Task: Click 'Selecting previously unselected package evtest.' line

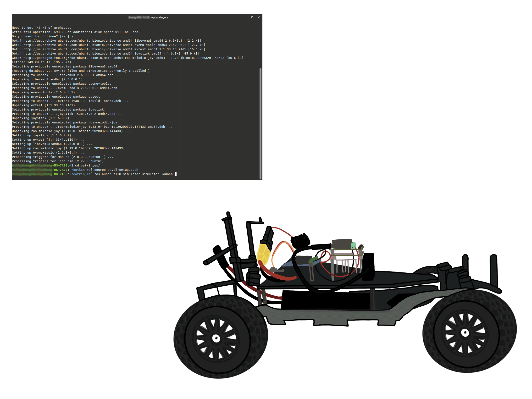Action: click(x=57, y=96)
